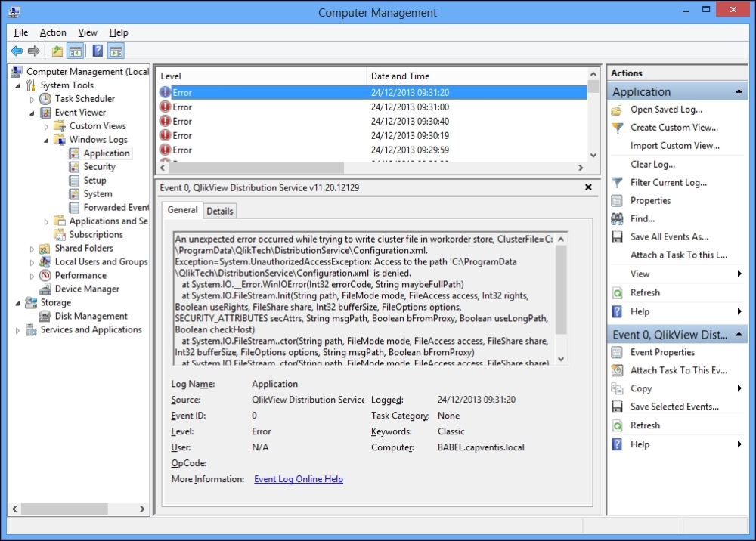
Task: Open Find in the Application actions
Action: [x=643, y=218]
